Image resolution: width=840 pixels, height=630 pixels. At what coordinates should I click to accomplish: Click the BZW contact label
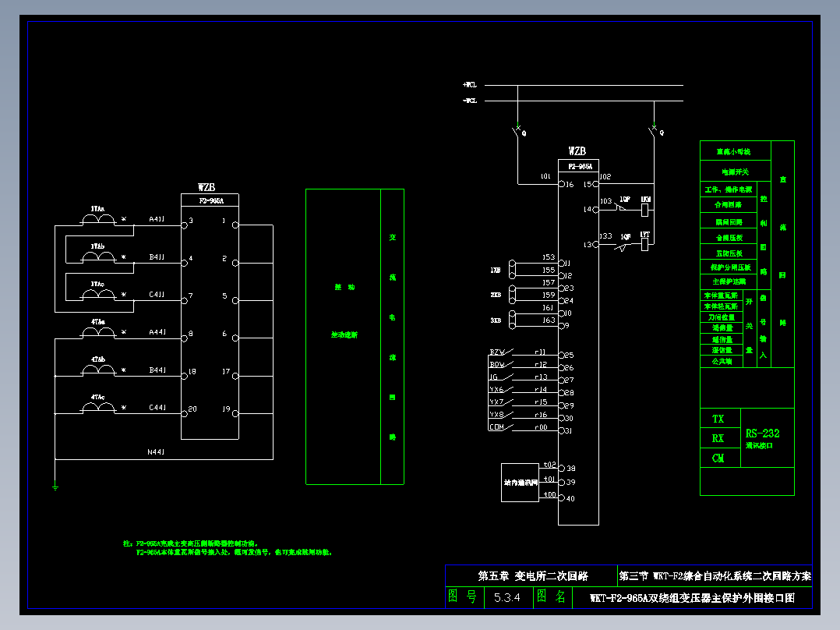click(x=496, y=352)
